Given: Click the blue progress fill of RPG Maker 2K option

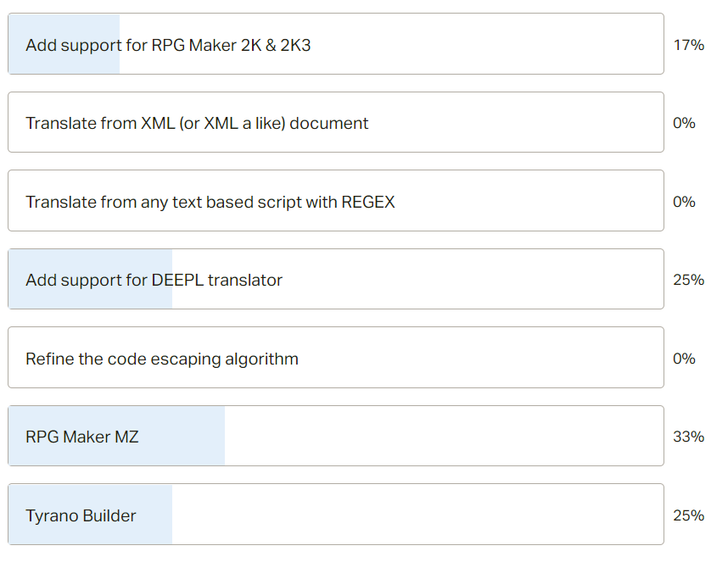Looking at the screenshot, I should [x=64, y=43].
